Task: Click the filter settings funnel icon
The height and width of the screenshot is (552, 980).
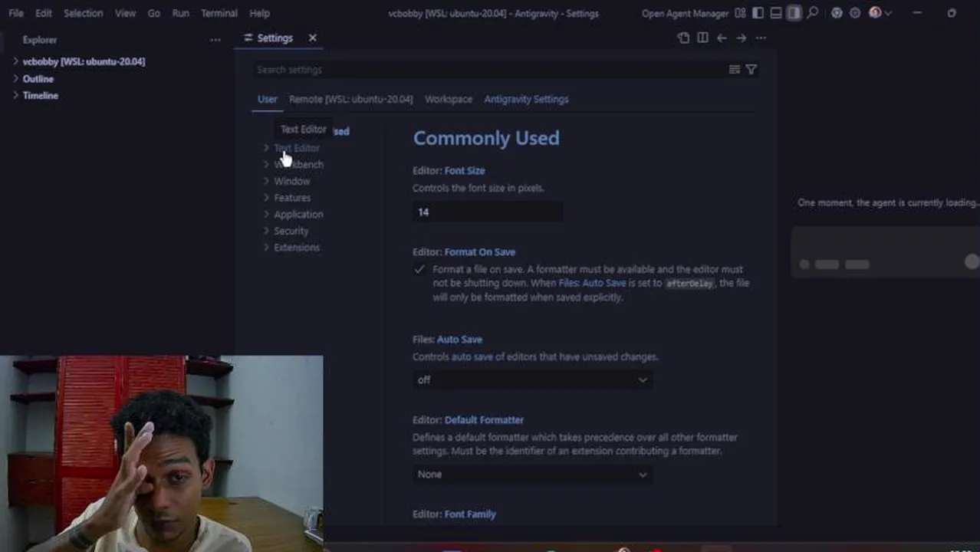Action: (x=751, y=70)
